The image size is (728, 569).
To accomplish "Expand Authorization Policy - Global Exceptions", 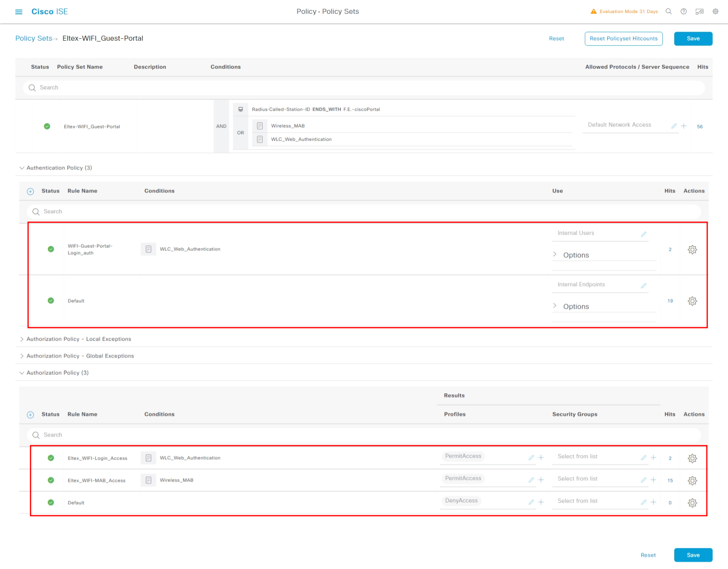I will [22, 356].
